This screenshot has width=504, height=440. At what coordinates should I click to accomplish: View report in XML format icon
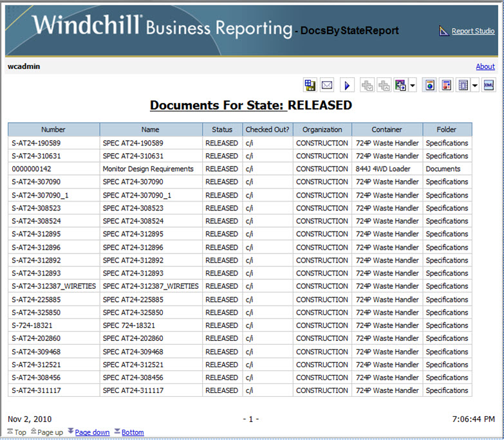point(489,85)
